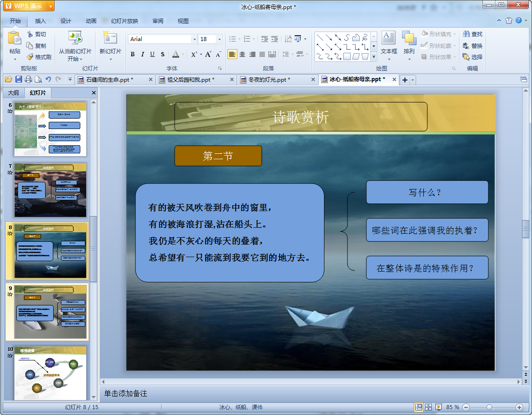This screenshot has height=415, width=532.
Task: Toggle left text alignment
Action: 232,54
